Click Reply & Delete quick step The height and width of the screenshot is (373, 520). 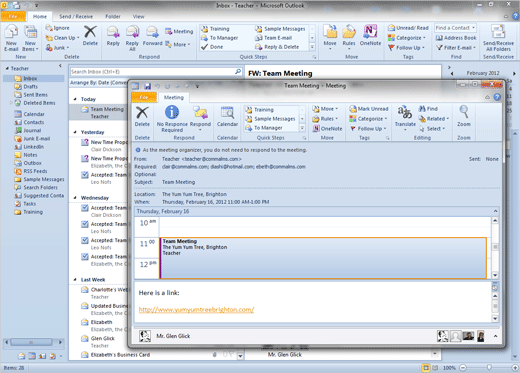(x=277, y=47)
